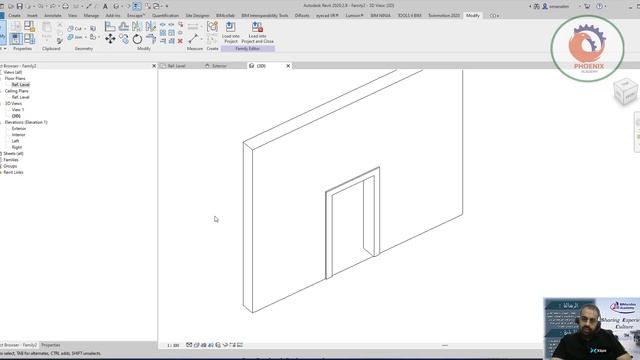This screenshot has height=360, width=640.
Task: Click the shopping cart icon in title bar
Action: [587, 7]
